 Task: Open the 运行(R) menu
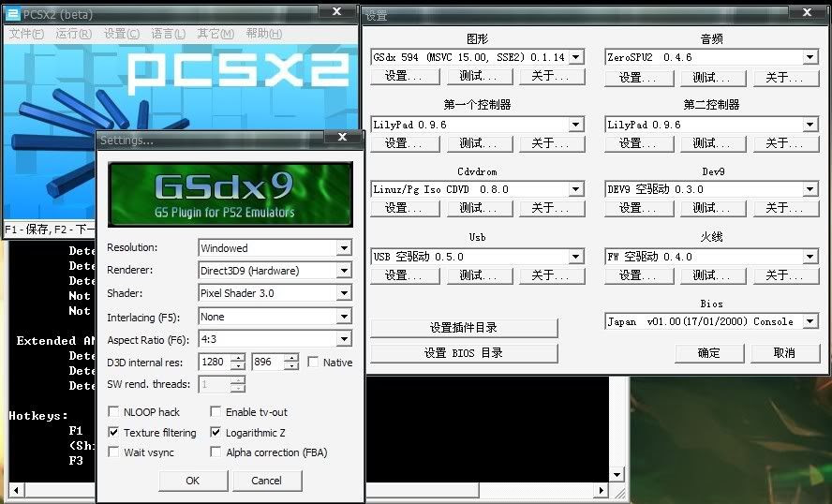coord(74,34)
